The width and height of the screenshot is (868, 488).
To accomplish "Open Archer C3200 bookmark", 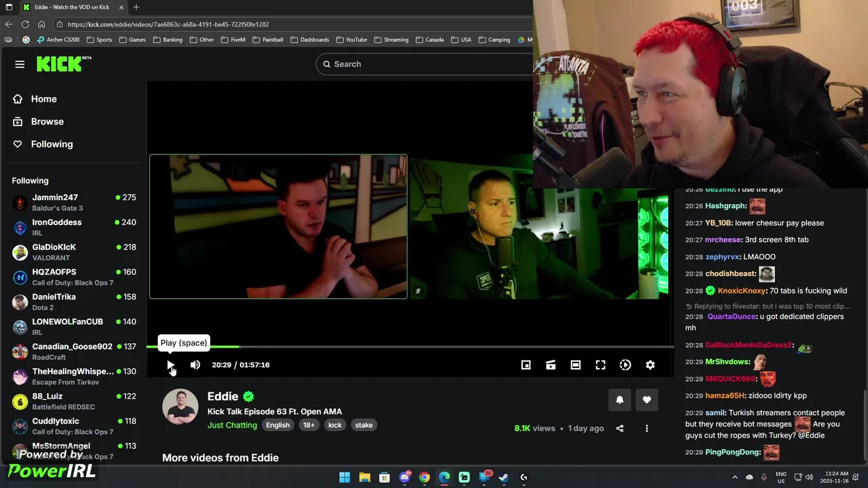I will (x=58, y=40).
